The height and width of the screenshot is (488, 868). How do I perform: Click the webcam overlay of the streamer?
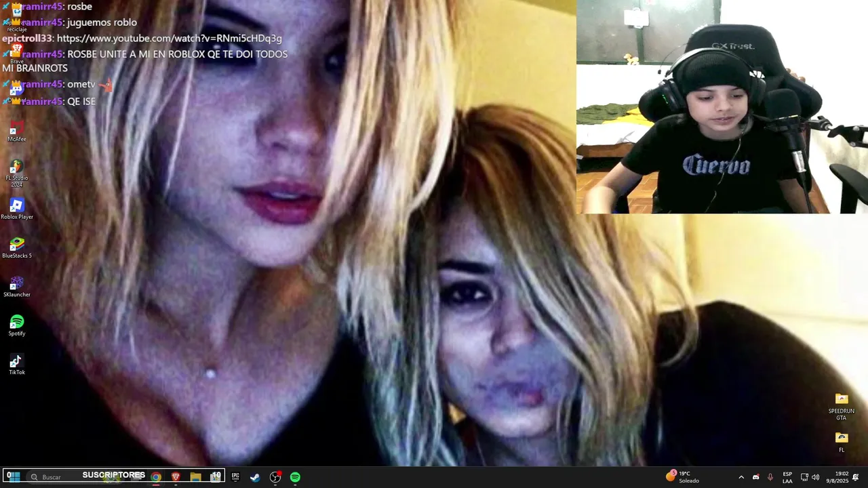(722, 107)
